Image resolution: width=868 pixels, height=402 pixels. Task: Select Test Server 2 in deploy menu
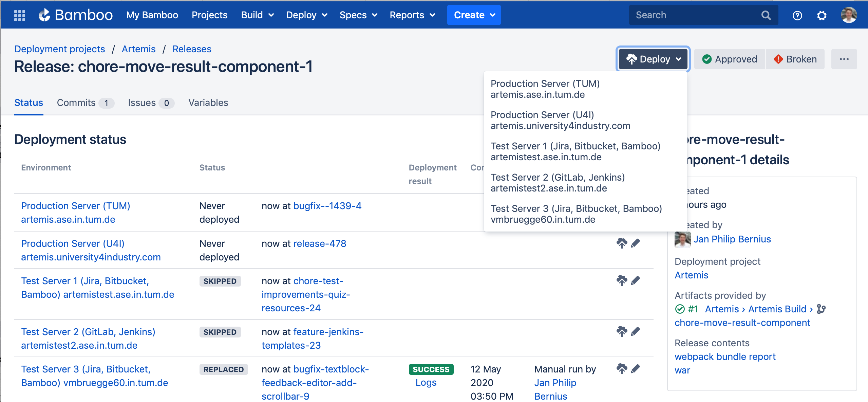click(586, 183)
